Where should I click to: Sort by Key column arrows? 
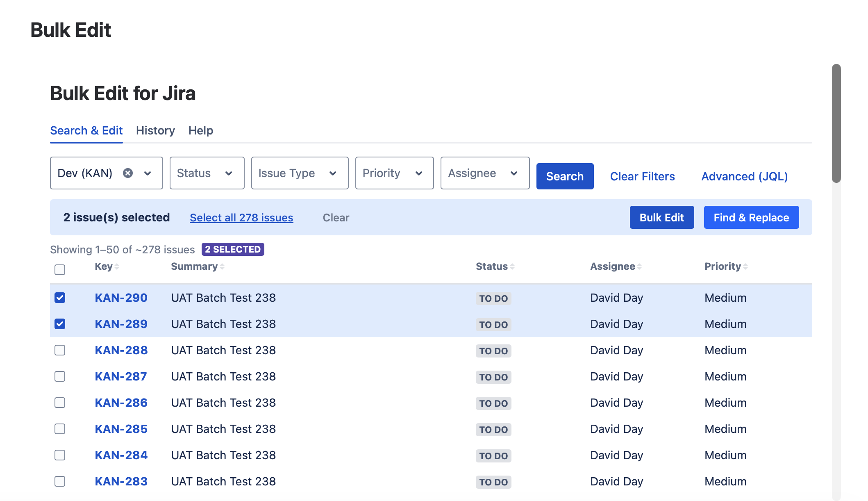tap(117, 266)
